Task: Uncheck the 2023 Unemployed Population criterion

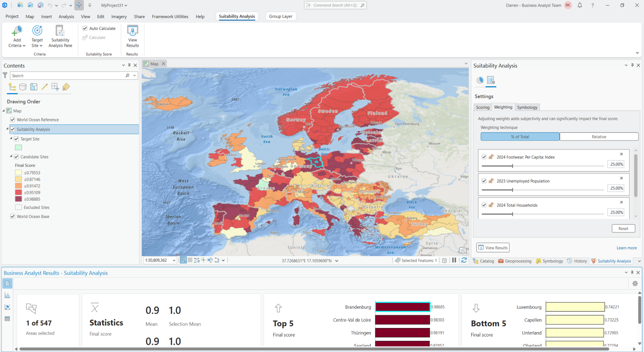Action: [x=484, y=181]
